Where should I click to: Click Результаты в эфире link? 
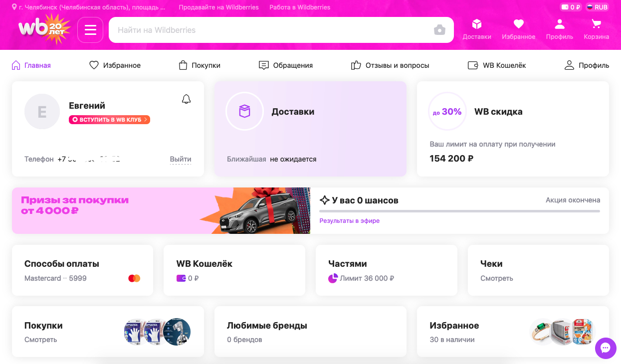pos(349,221)
